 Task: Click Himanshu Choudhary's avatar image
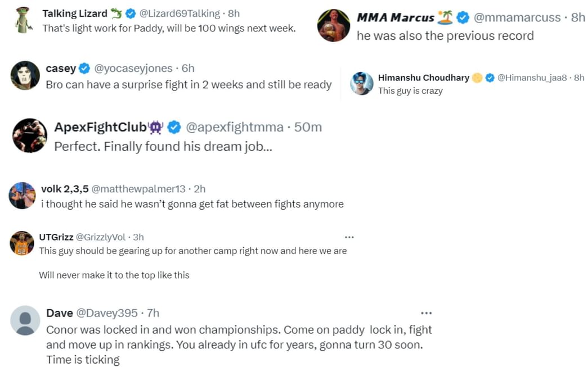coord(361,83)
